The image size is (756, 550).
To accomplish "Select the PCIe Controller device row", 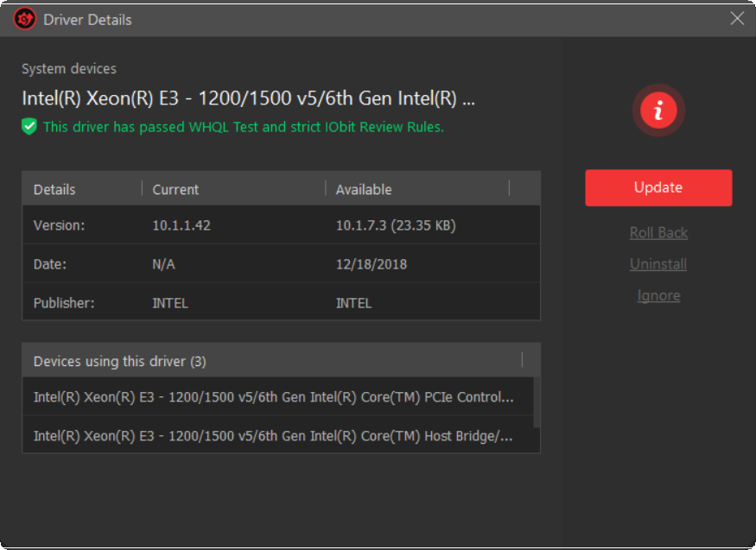I will (277, 397).
